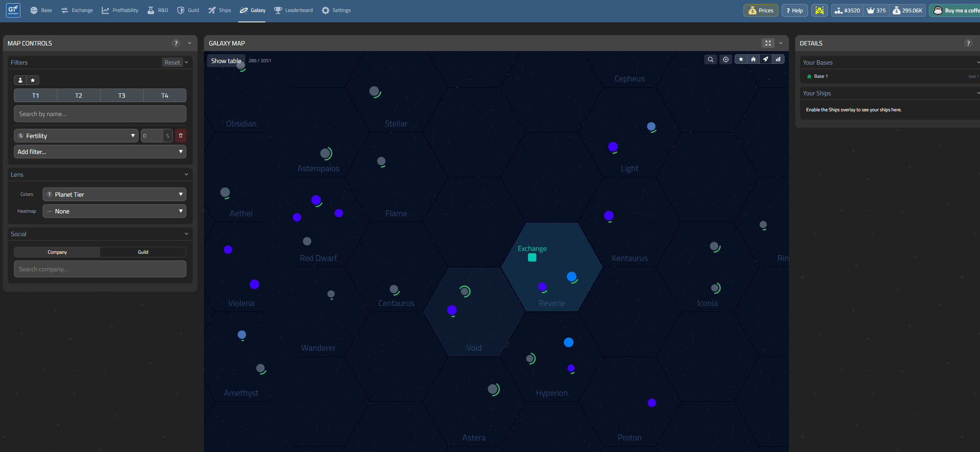This screenshot has width=980, height=452.
Task: Select the gray planet above Stellar
Action: coord(374,91)
